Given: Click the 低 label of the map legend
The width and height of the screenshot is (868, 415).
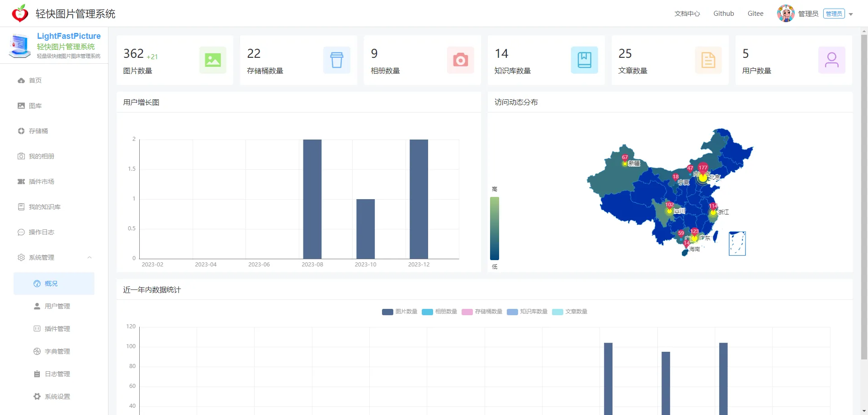Looking at the screenshot, I should (495, 267).
